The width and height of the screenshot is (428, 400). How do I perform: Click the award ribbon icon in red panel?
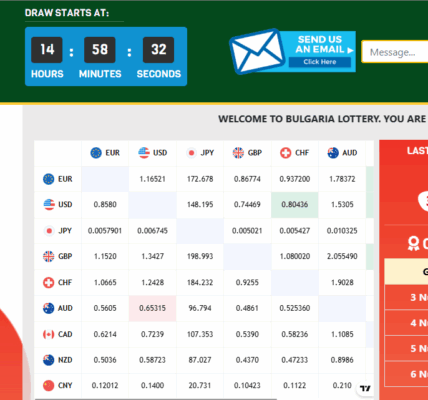413,244
